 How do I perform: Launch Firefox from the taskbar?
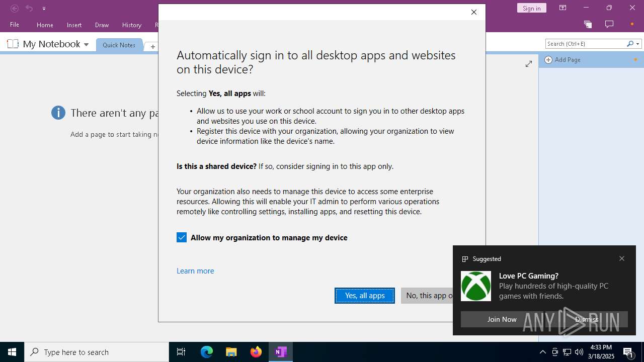(256, 352)
